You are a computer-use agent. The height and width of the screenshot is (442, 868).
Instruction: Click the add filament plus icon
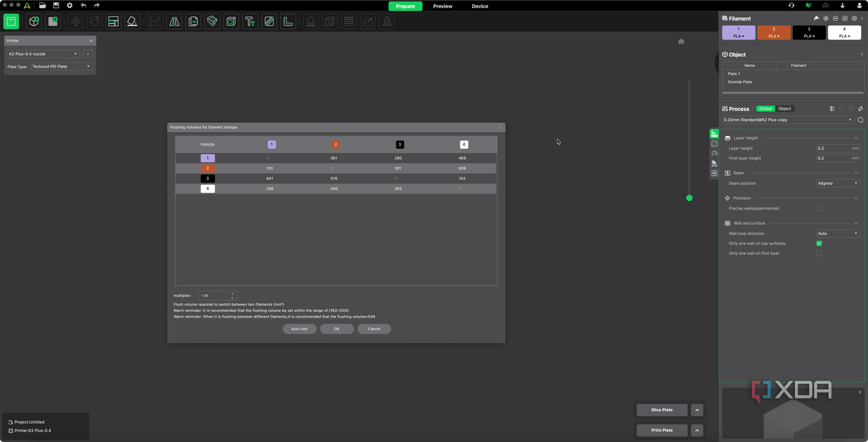tap(826, 19)
